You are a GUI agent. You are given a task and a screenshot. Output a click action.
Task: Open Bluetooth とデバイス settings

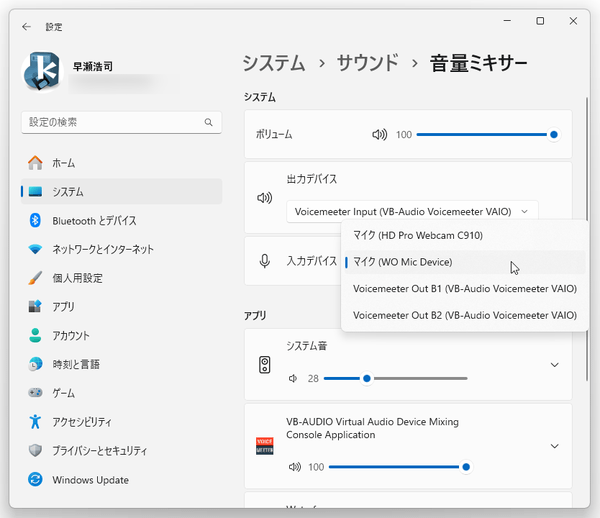pyautogui.click(x=122, y=221)
